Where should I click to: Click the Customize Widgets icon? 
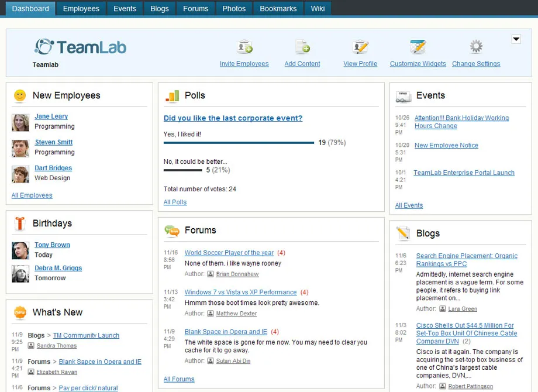click(x=418, y=47)
